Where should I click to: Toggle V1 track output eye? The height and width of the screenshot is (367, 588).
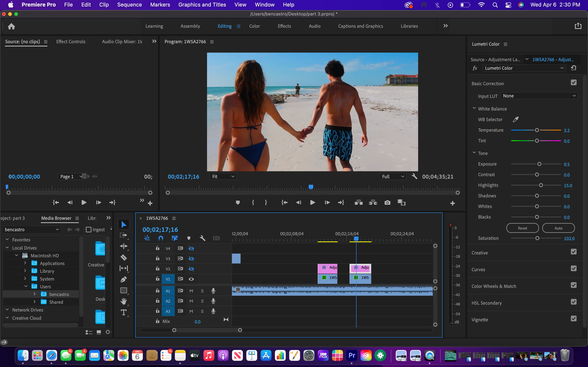[x=191, y=279]
